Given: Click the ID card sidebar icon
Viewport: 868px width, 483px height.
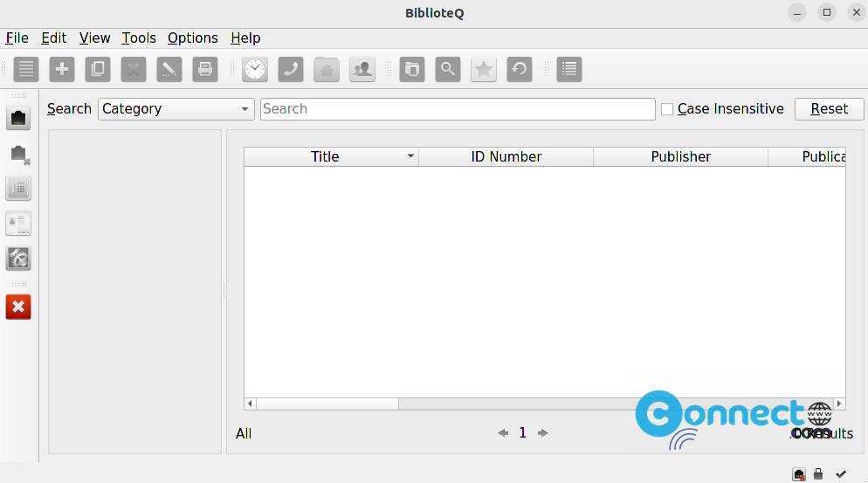Looking at the screenshot, I should [18, 224].
